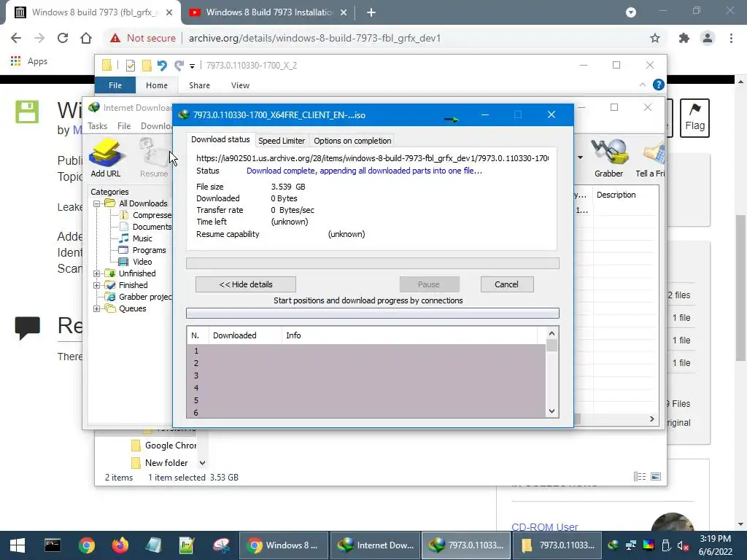The image size is (747, 560).
Task: Click the pinned Chrome icon on taskbar
Action: 86,545
